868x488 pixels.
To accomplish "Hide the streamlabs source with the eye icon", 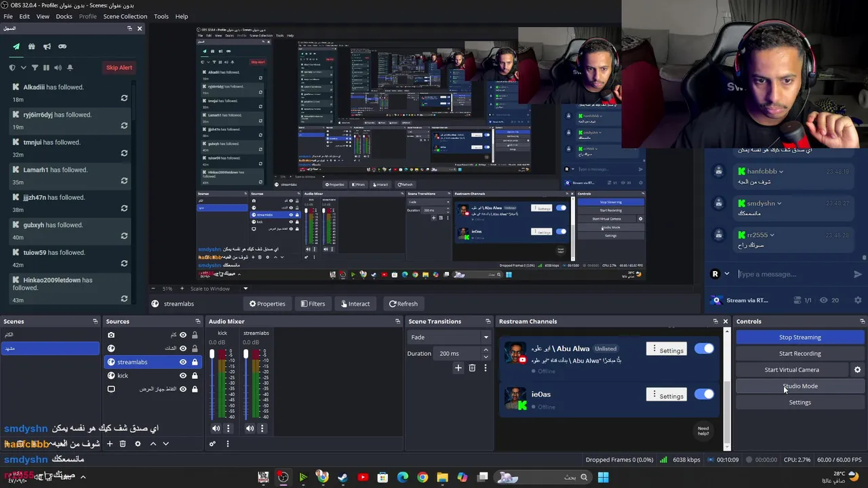I will point(182,362).
